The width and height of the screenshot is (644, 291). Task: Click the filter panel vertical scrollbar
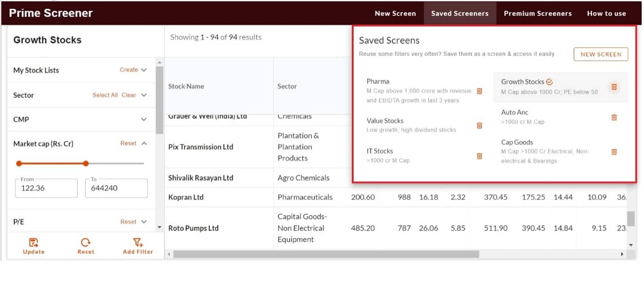159,100
